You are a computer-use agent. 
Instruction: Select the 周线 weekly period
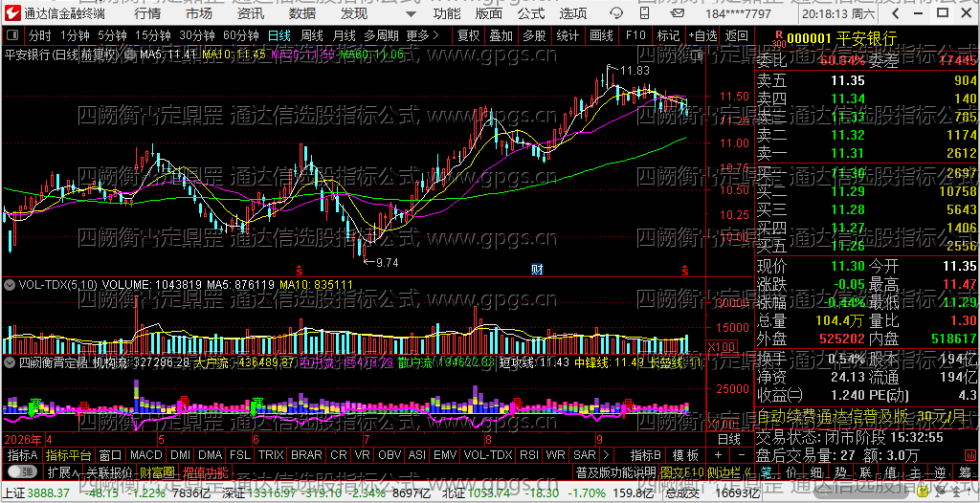(x=311, y=35)
